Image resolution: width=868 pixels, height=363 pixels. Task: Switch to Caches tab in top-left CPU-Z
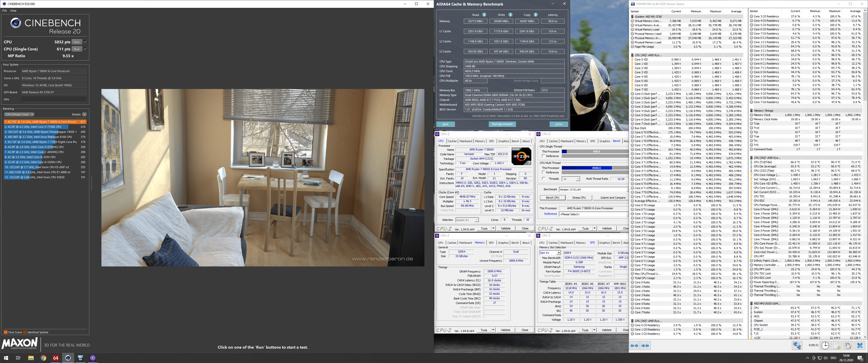coord(452,141)
